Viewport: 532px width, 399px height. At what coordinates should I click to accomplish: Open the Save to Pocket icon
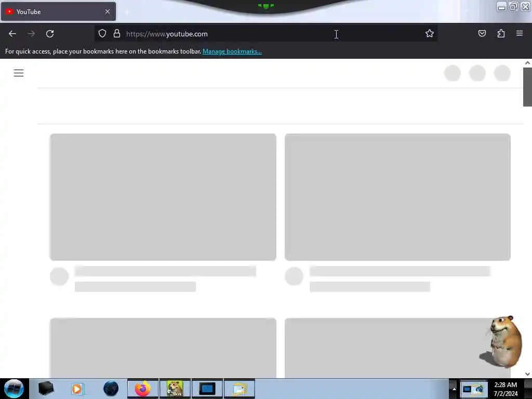(482, 33)
